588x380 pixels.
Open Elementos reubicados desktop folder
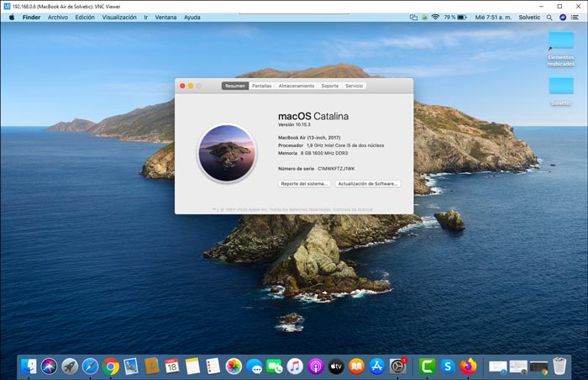click(561, 49)
